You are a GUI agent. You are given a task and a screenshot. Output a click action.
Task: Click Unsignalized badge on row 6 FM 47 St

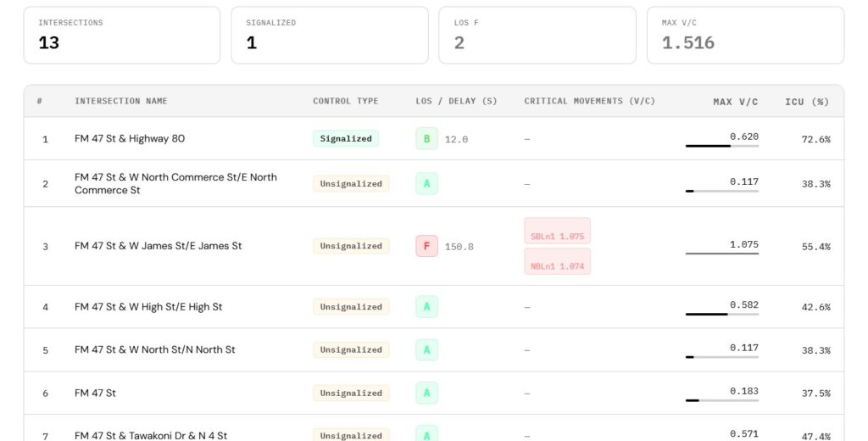coord(351,393)
